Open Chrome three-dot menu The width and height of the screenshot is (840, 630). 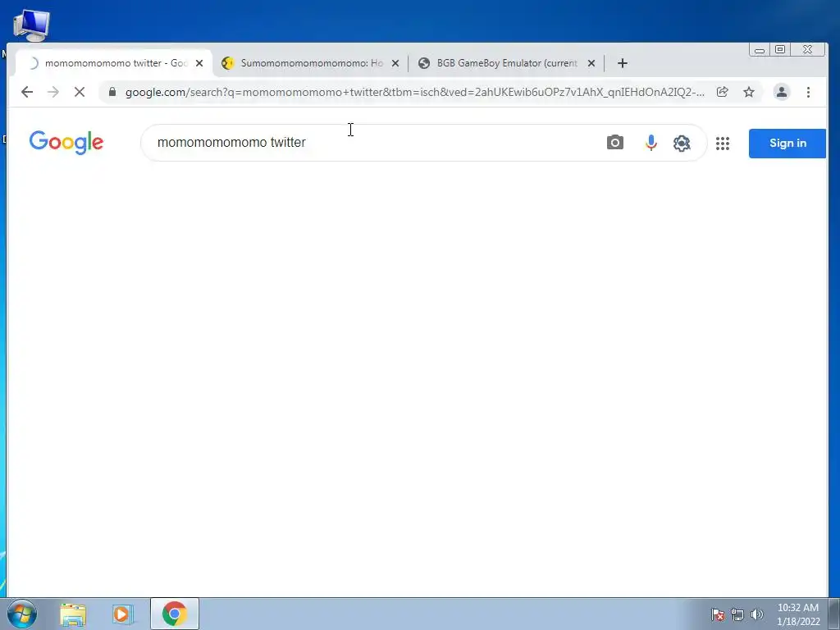point(808,92)
